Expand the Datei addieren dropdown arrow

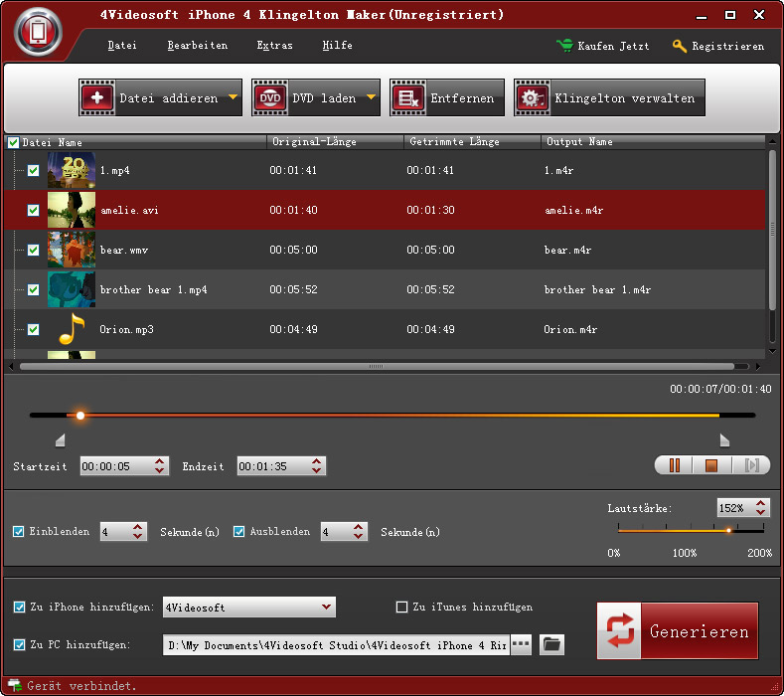tap(233, 98)
